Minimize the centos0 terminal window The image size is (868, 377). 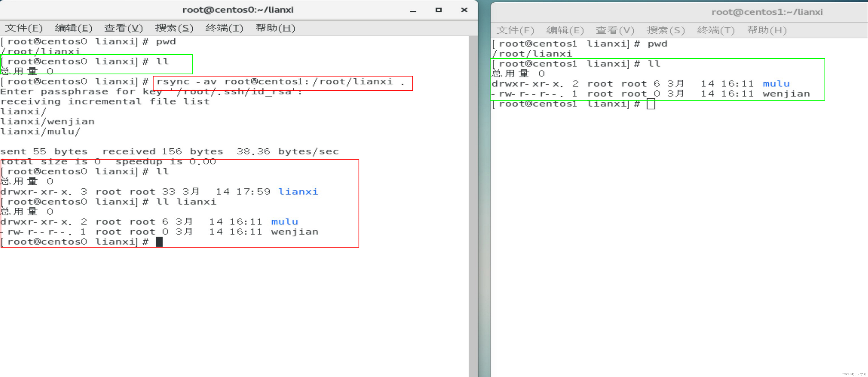tap(413, 10)
